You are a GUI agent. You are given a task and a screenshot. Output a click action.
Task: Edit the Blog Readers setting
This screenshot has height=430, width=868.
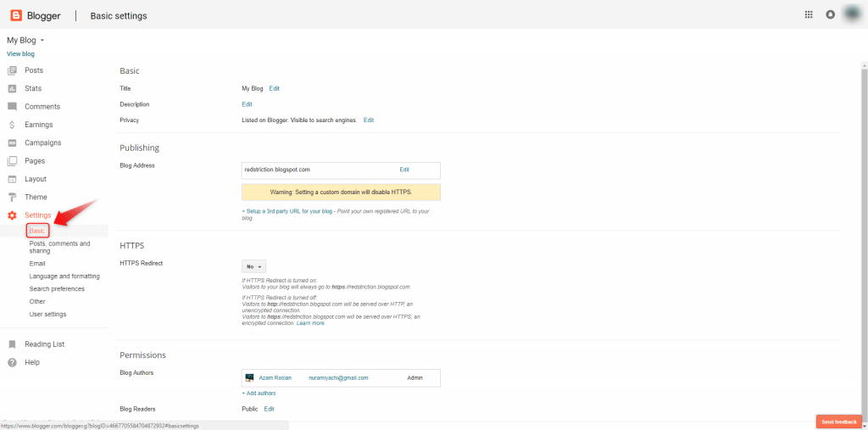click(269, 409)
